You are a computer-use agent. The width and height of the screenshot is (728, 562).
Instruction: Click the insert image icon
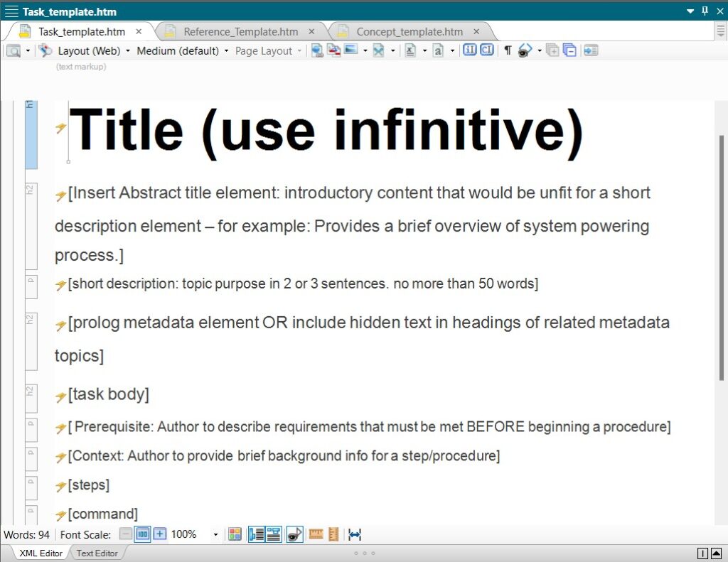(351, 49)
